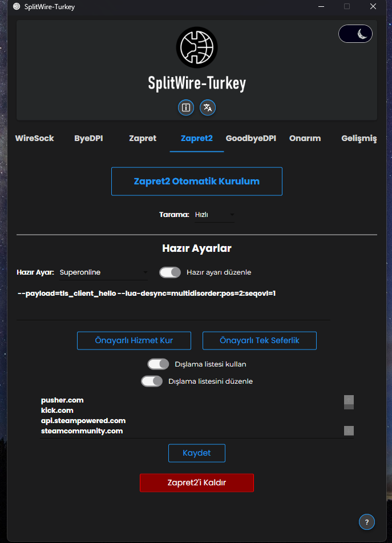
Task: Click exclusion list scroll down arrow
Action: 349,431
